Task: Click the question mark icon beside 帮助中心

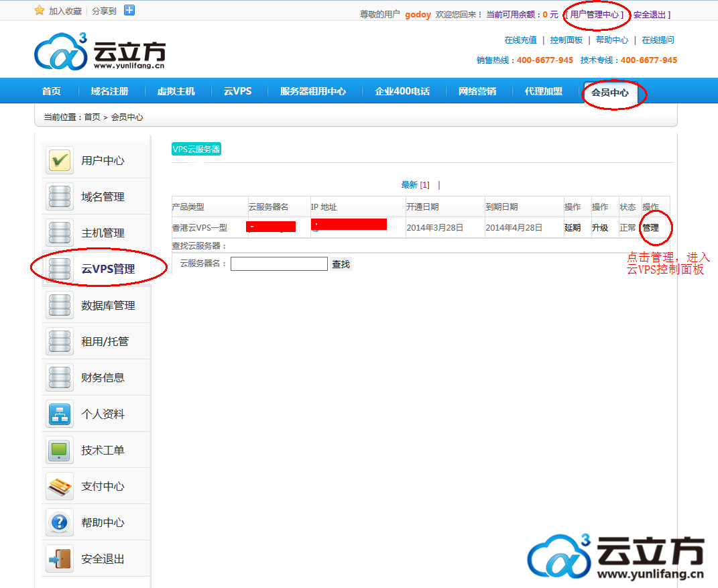Action: pyautogui.click(x=60, y=522)
